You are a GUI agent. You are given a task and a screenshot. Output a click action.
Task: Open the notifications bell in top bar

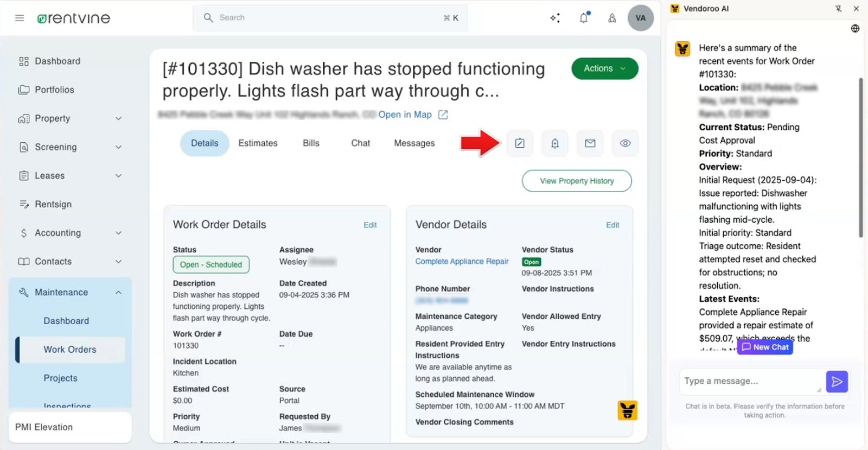tap(584, 18)
